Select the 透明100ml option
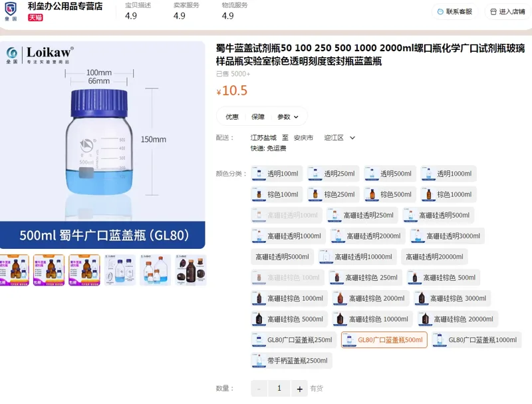This screenshot has width=532, height=404. coord(277,174)
